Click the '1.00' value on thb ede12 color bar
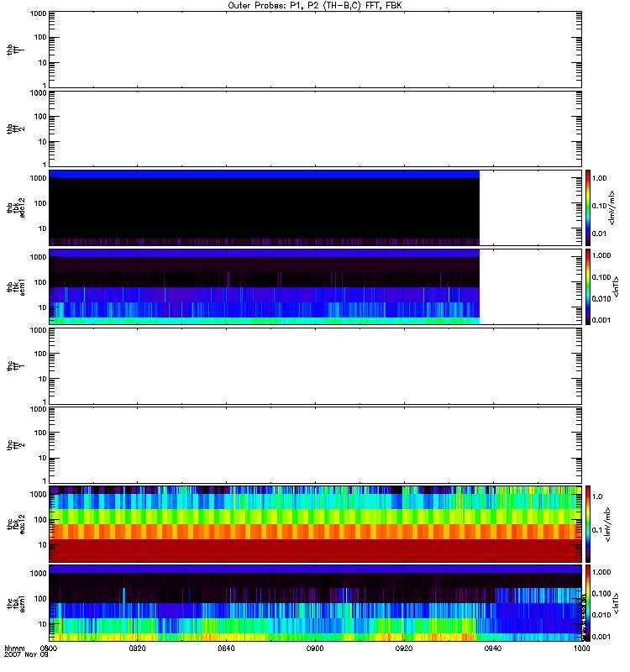 tap(599, 178)
